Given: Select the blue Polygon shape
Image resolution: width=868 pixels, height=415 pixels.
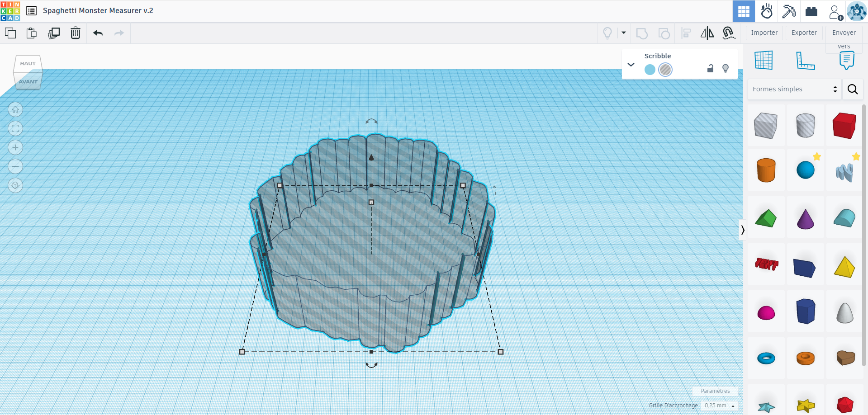Looking at the screenshot, I should pyautogui.click(x=805, y=311).
